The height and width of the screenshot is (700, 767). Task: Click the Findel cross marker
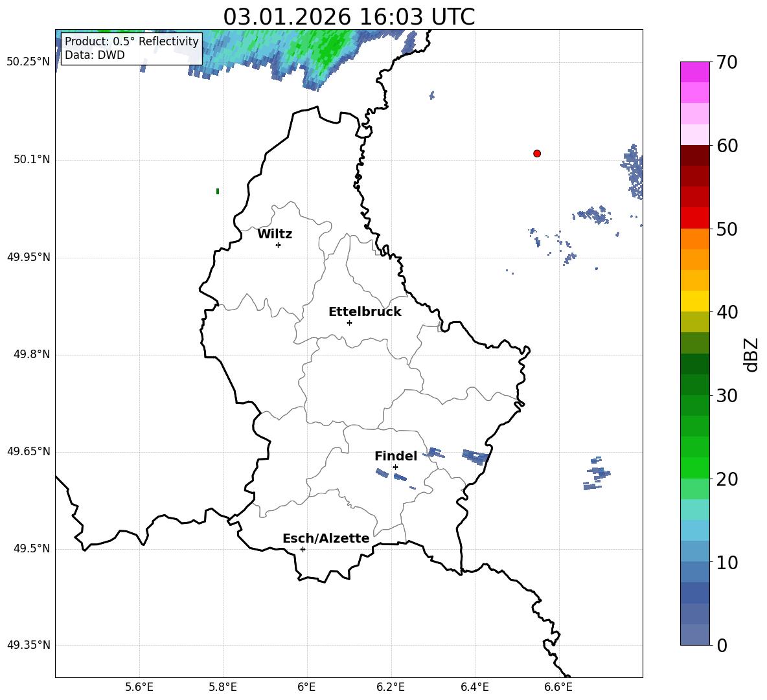pos(395,467)
